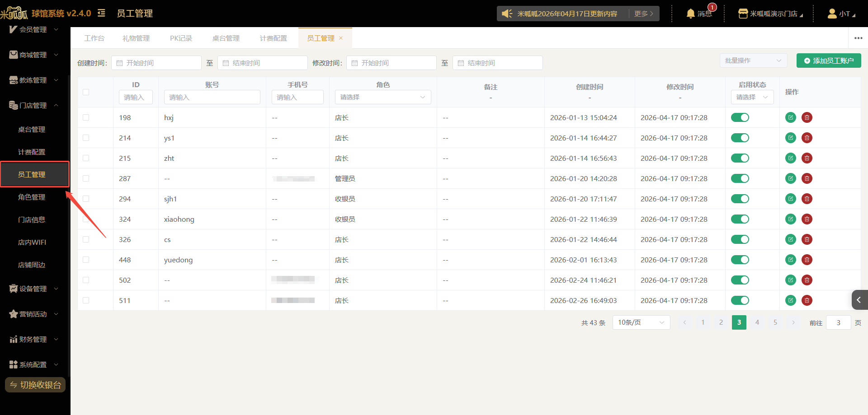Delete the employee xiaohong row
This screenshot has height=415, width=868.
coord(807,219)
